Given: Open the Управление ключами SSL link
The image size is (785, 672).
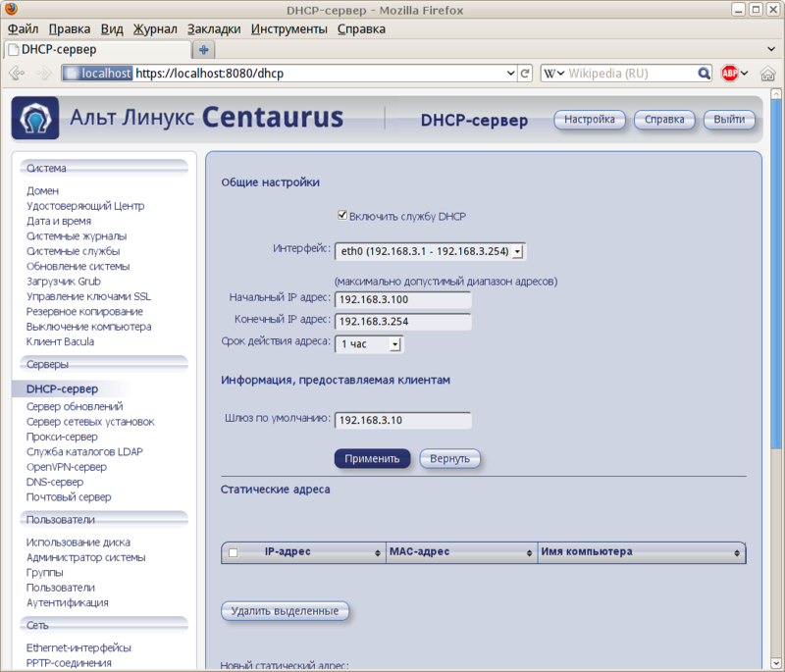Looking at the screenshot, I should (88, 296).
